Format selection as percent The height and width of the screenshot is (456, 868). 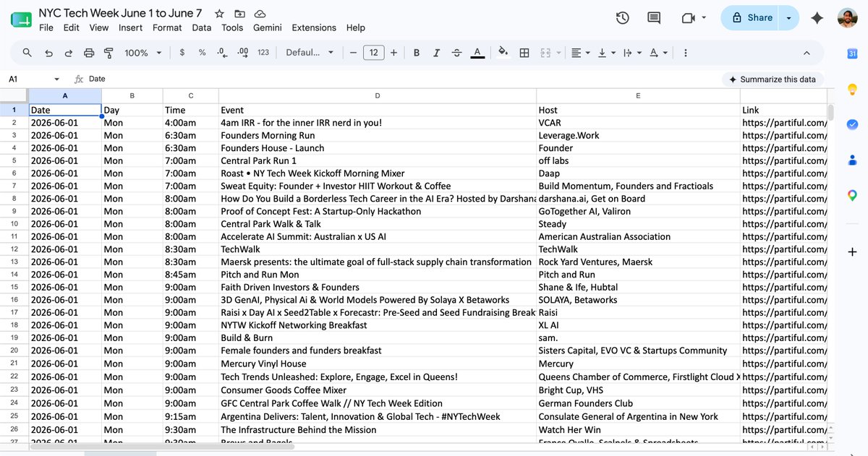coord(202,53)
